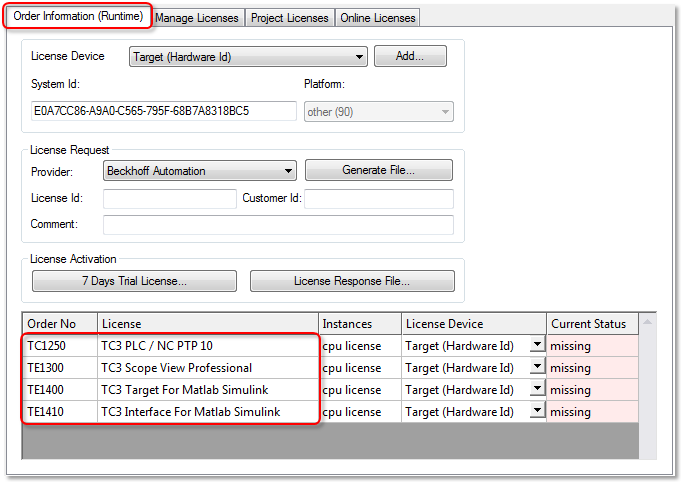Click the Current Status column header
681x482 pixels.
click(x=592, y=324)
